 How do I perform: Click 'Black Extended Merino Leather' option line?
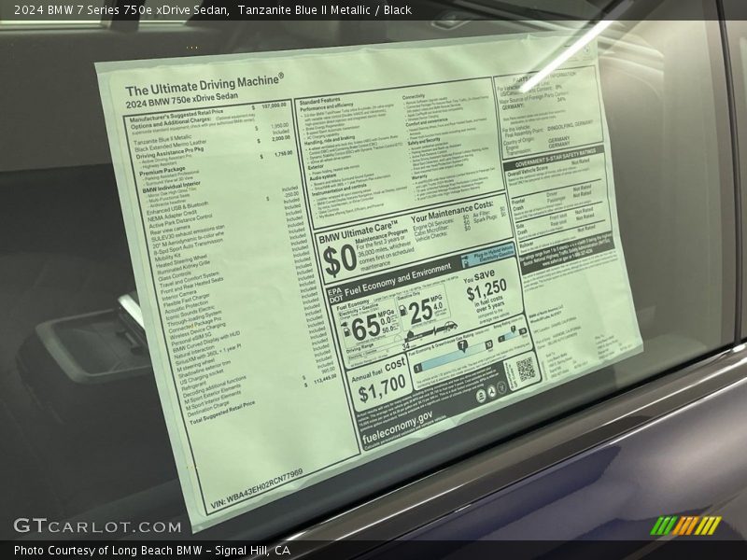pyautogui.click(x=170, y=146)
